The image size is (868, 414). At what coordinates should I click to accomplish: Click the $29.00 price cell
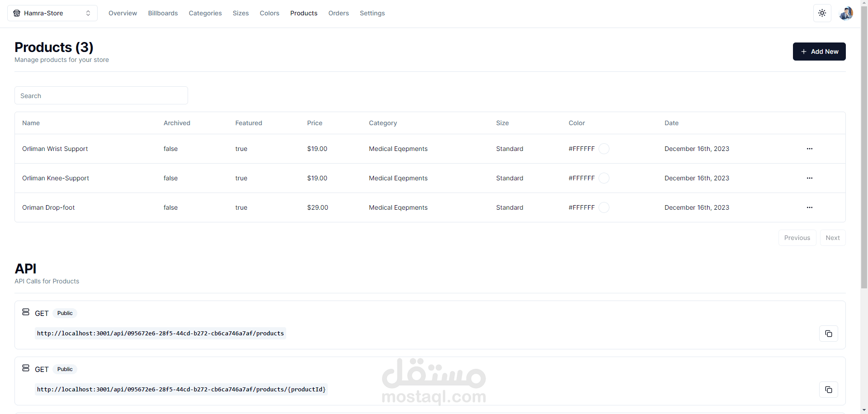[x=317, y=207]
